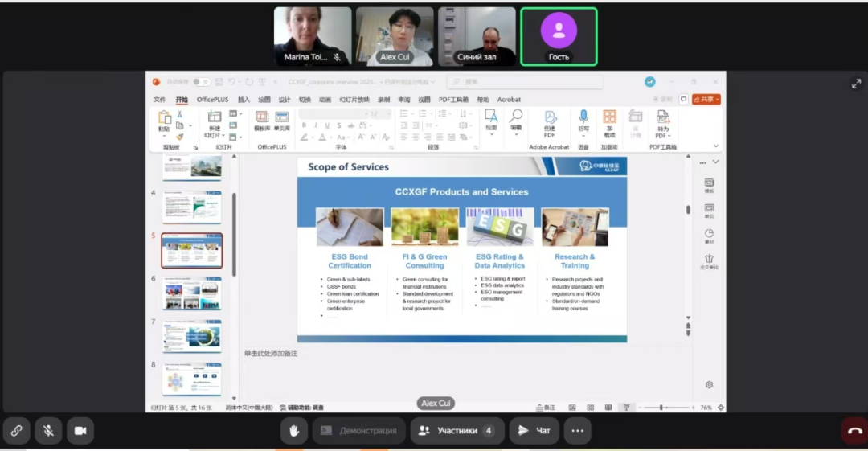Click the 76% zoom level
868x451 pixels.
tap(706, 408)
